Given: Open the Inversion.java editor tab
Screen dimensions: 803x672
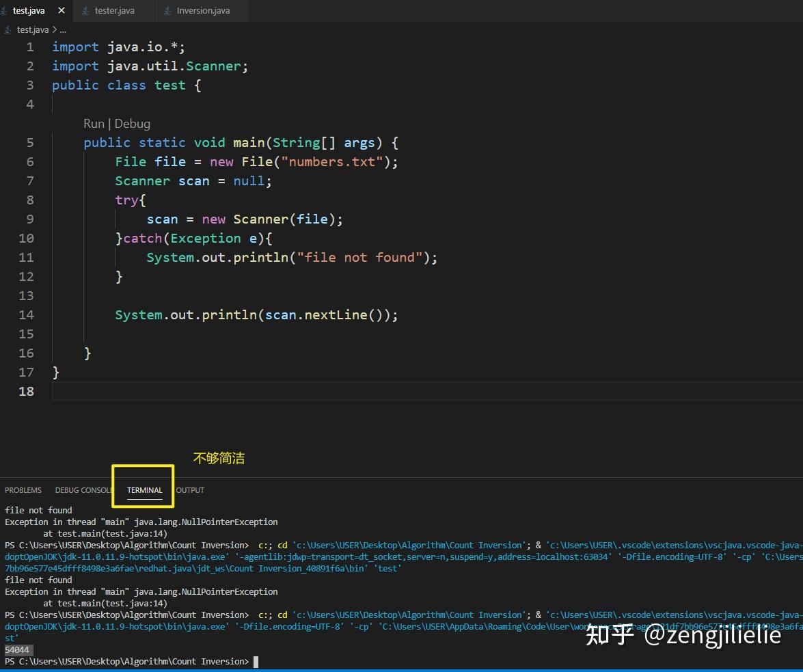Looking at the screenshot, I should [x=202, y=10].
